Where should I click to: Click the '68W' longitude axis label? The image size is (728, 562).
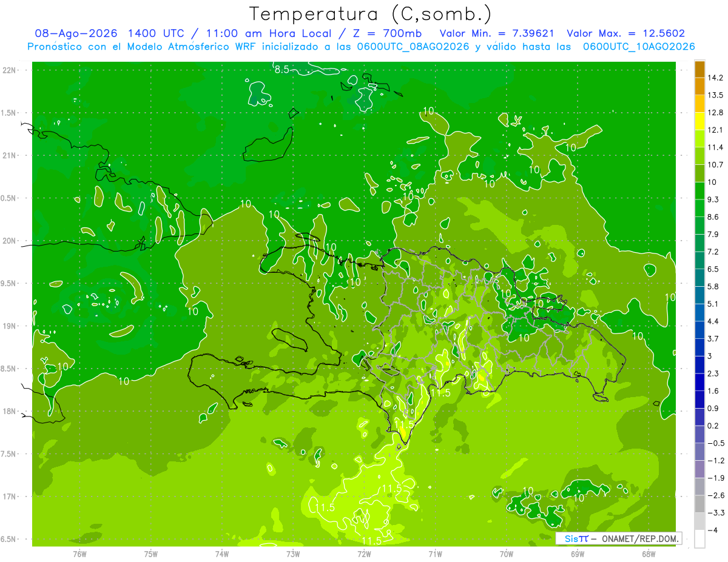(x=648, y=554)
